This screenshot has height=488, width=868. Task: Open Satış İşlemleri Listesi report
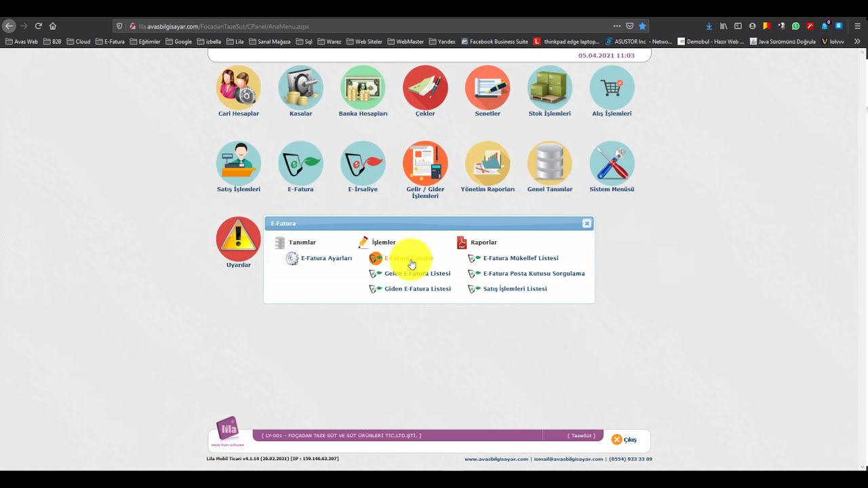(507, 289)
